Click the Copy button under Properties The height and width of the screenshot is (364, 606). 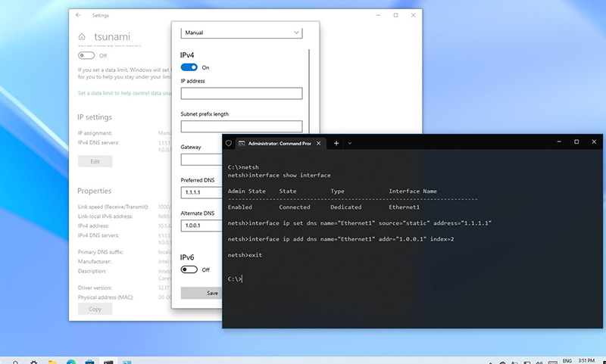pos(95,309)
